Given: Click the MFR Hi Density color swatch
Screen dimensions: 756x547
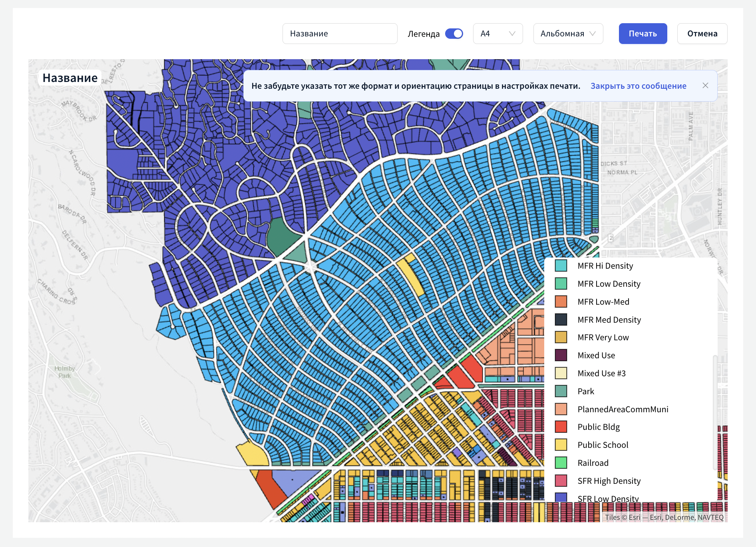Looking at the screenshot, I should click(561, 266).
